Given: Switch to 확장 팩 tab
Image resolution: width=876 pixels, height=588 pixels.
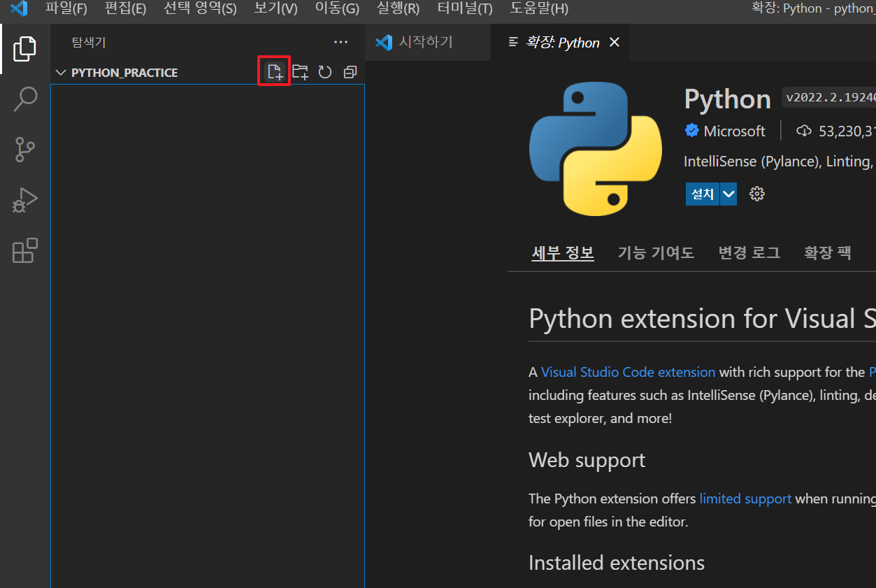Looking at the screenshot, I should (828, 252).
